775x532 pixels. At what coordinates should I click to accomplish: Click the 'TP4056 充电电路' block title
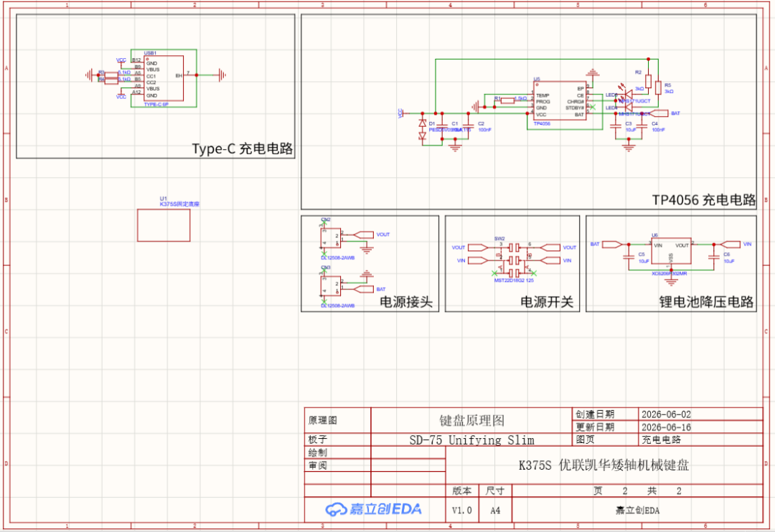click(x=704, y=199)
